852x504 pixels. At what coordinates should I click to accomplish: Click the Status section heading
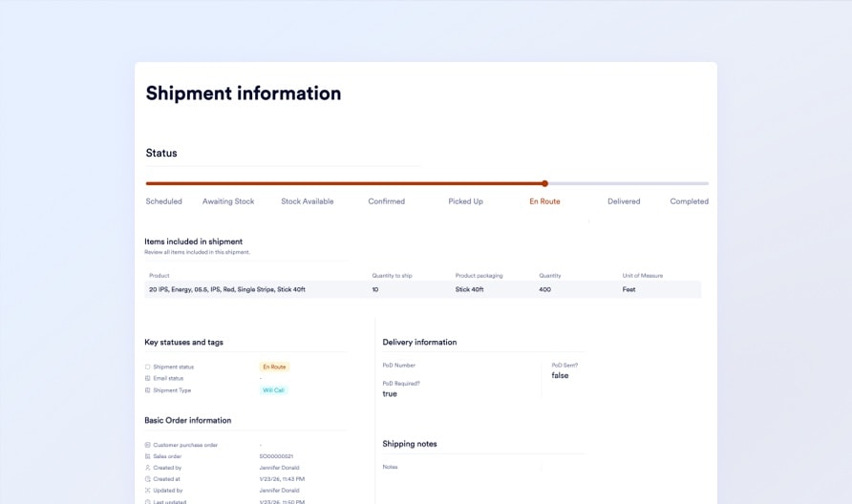(161, 153)
